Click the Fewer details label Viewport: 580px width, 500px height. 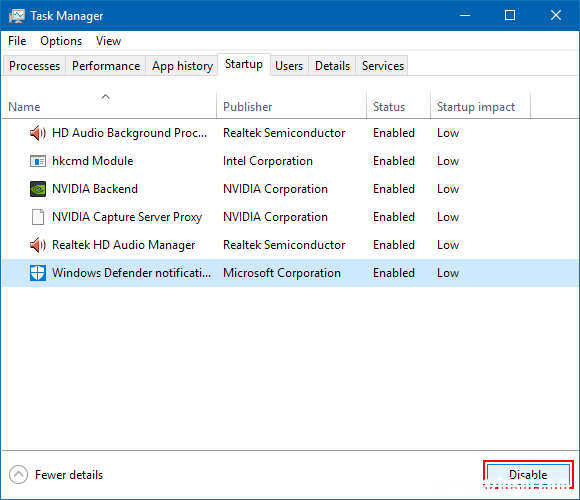tap(69, 475)
